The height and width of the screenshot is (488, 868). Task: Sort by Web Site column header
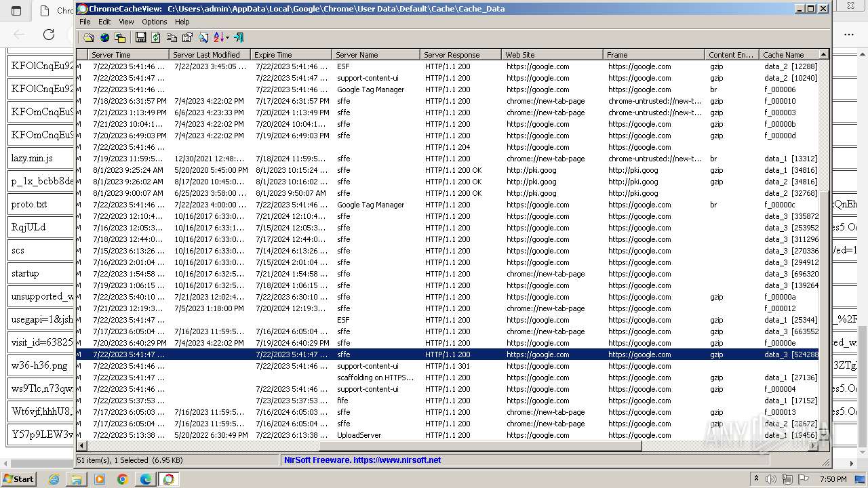[552, 54]
